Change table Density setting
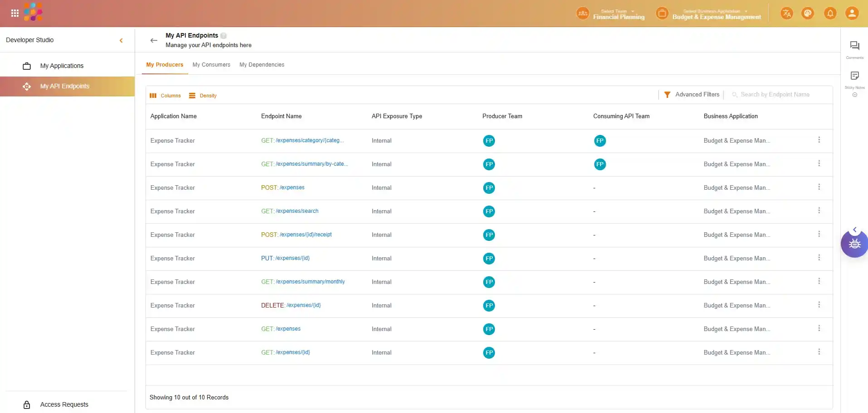Viewport: 868px width, 413px height. pyautogui.click(x=203, y=96)
